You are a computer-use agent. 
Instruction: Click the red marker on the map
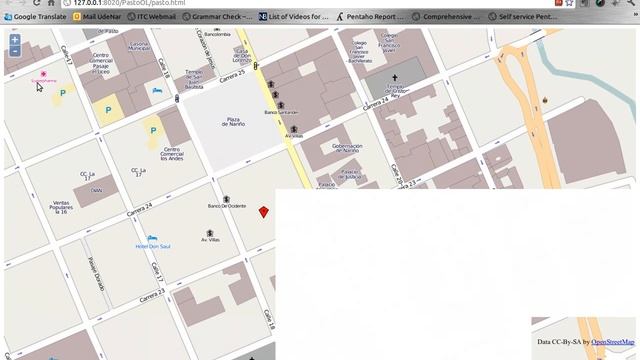point(264,212)
